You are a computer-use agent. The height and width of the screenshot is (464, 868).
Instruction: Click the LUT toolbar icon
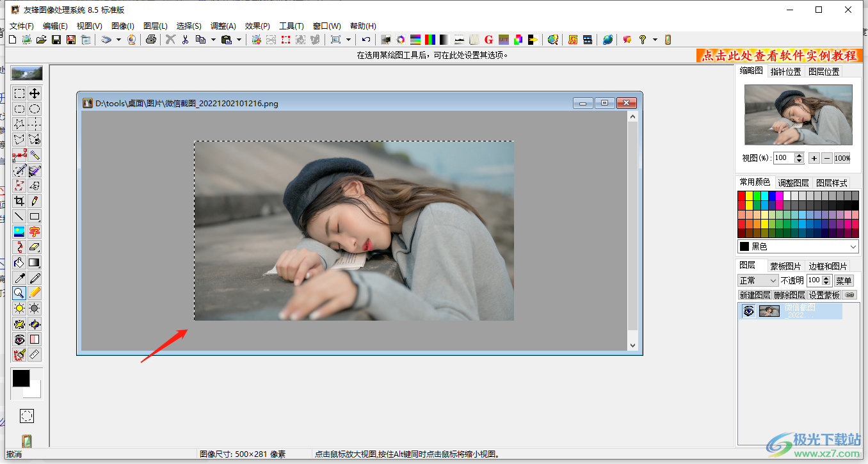pos(504,40)
